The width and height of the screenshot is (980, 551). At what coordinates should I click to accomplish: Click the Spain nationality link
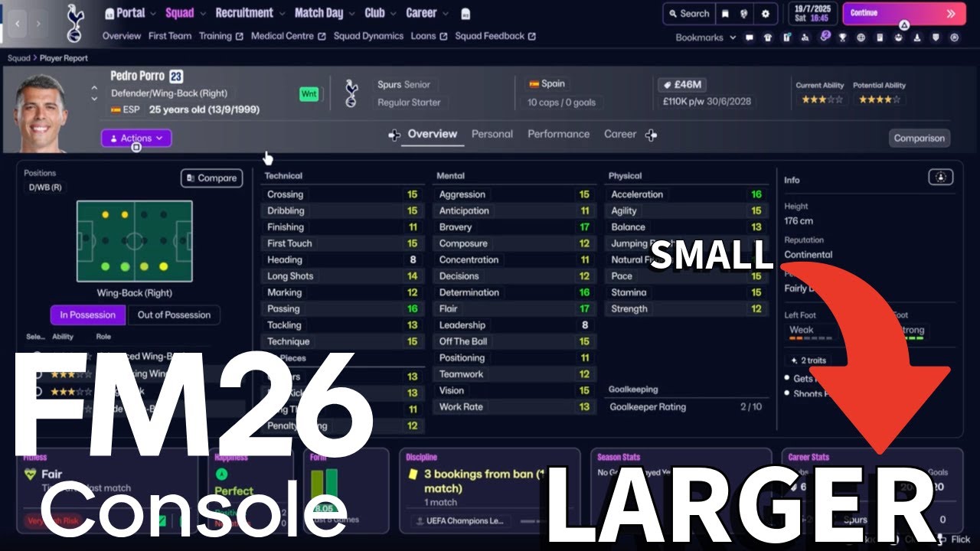547,84
